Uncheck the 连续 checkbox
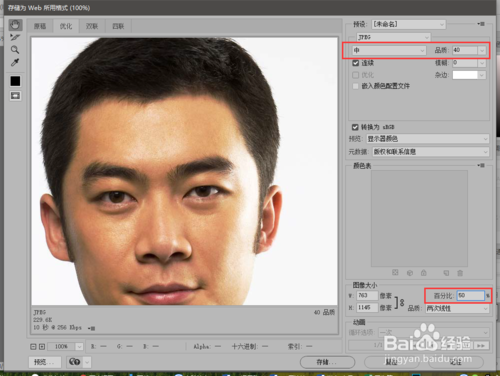 click(x=356, y=63)
